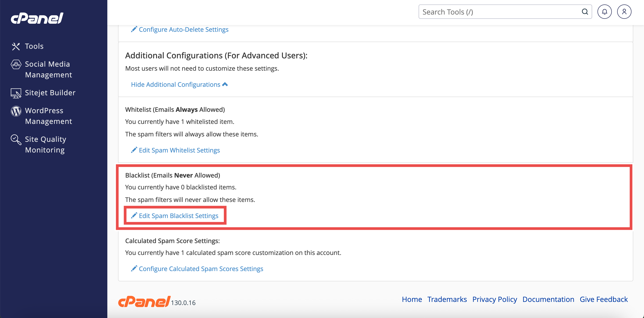The height and width of the screenshot is (318, 644).
Task: Open Configure Auto-Delete Settings link
Action: pos(183,30)
